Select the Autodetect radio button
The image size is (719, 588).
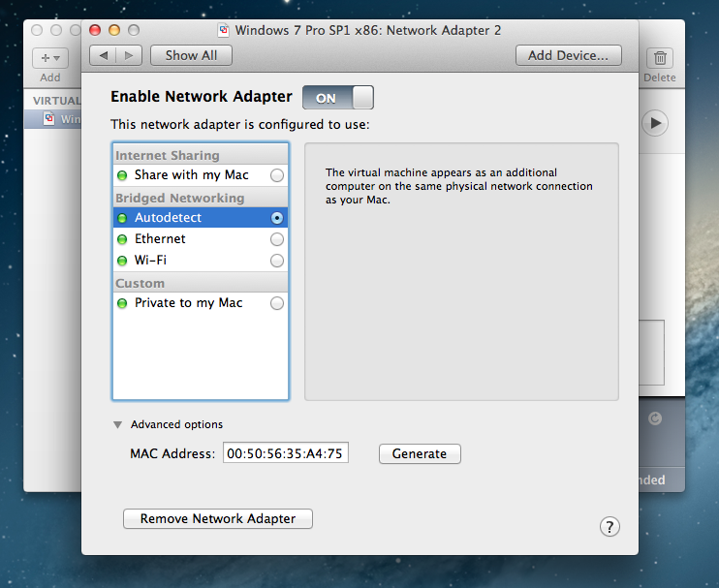277,218
